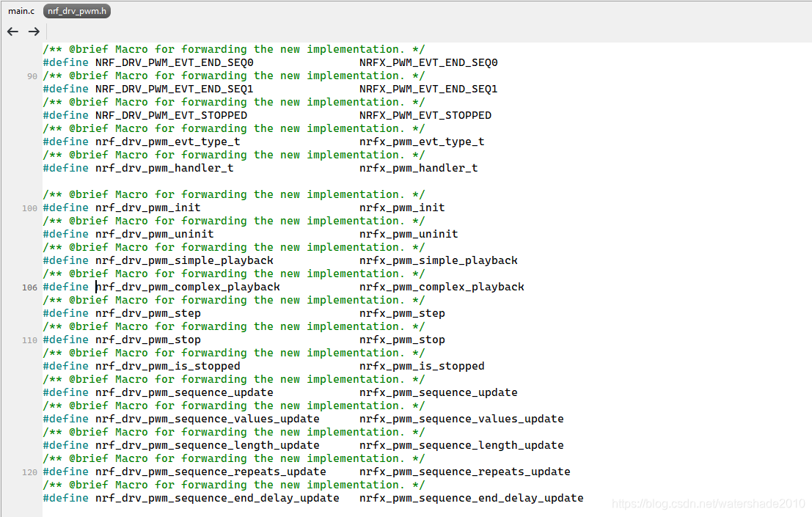Click NRF_DRV_PWM_EVT_STOPPED macro name
The image size is (812, 517).
pyautogui.click(x=172, y=115)
